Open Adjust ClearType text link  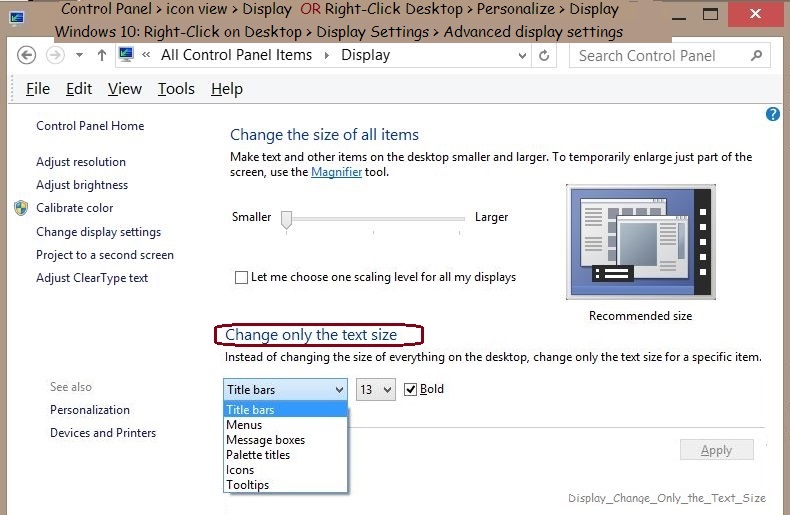92,278
